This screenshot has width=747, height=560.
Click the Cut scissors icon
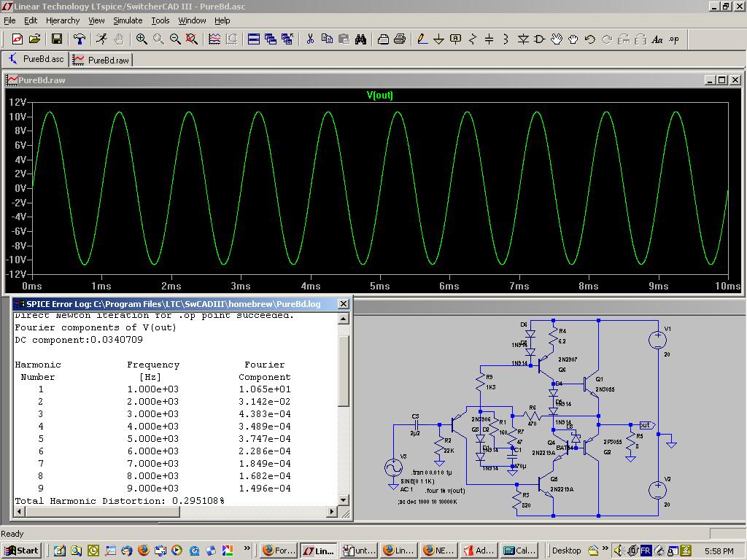pos(310,39)
